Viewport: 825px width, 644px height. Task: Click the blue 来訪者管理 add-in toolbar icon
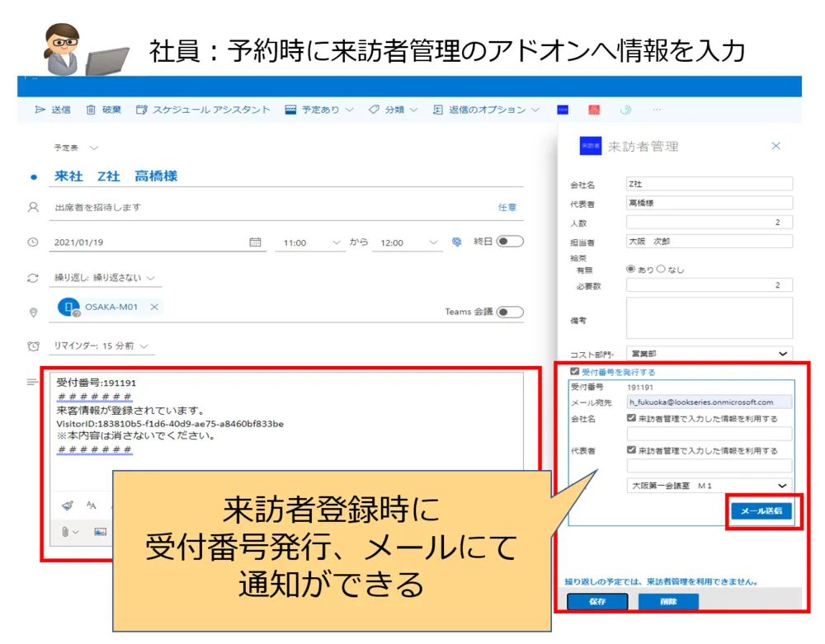tap(563, 110)
